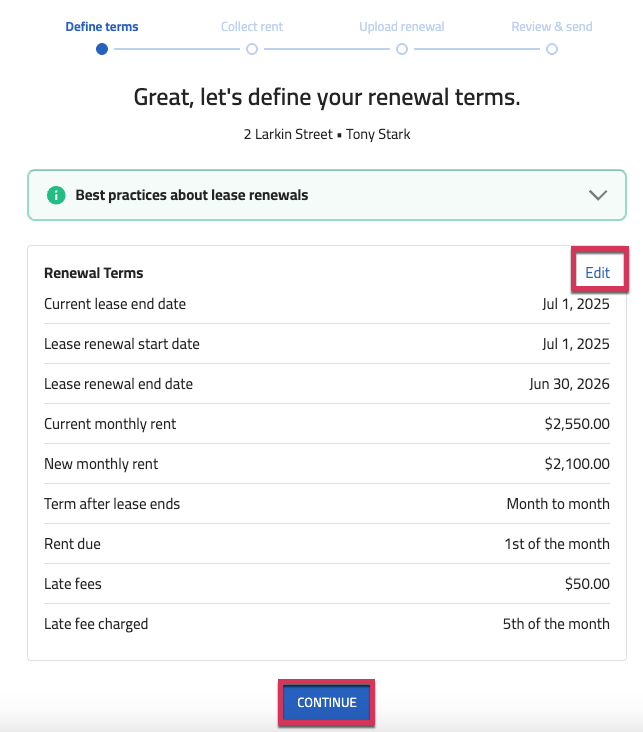Click the New monthly rent value $2,100.00

tap(577, 464)
